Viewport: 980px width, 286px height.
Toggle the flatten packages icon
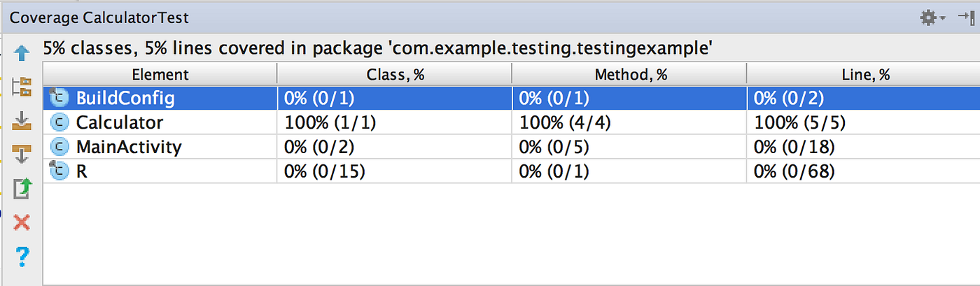pyautogui.click(x=22, y=87)
